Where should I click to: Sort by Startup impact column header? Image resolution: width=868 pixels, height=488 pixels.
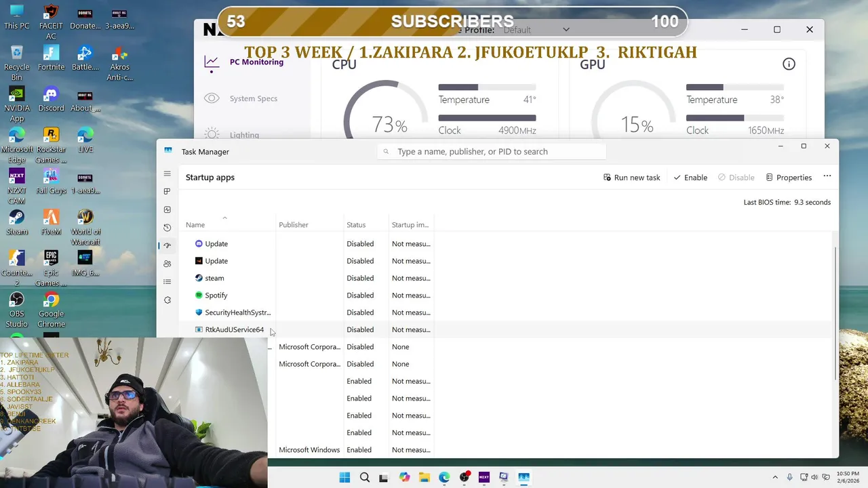(x=410, y=225)
